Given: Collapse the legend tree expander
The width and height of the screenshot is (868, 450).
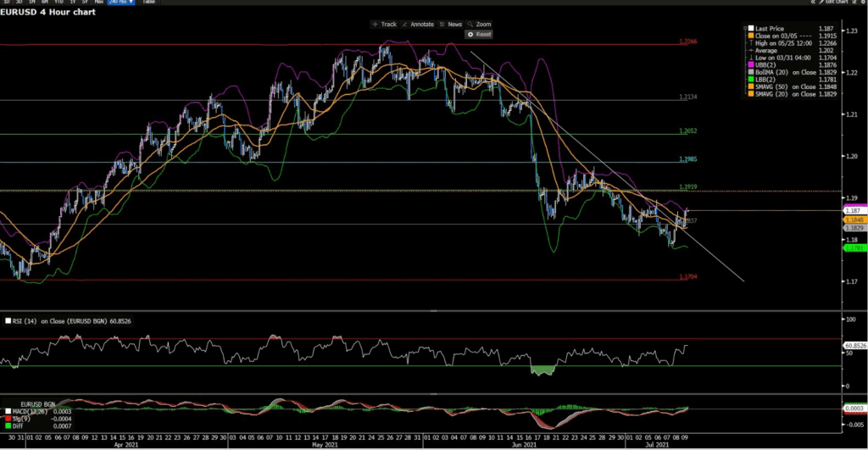Looking at the screenshot, I should coord(745,28).
